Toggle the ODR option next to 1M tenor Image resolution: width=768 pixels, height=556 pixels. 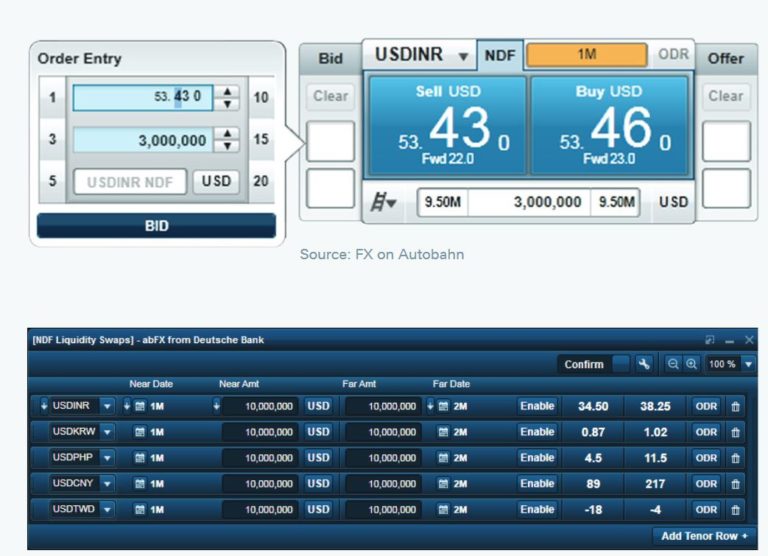point(673,54)
